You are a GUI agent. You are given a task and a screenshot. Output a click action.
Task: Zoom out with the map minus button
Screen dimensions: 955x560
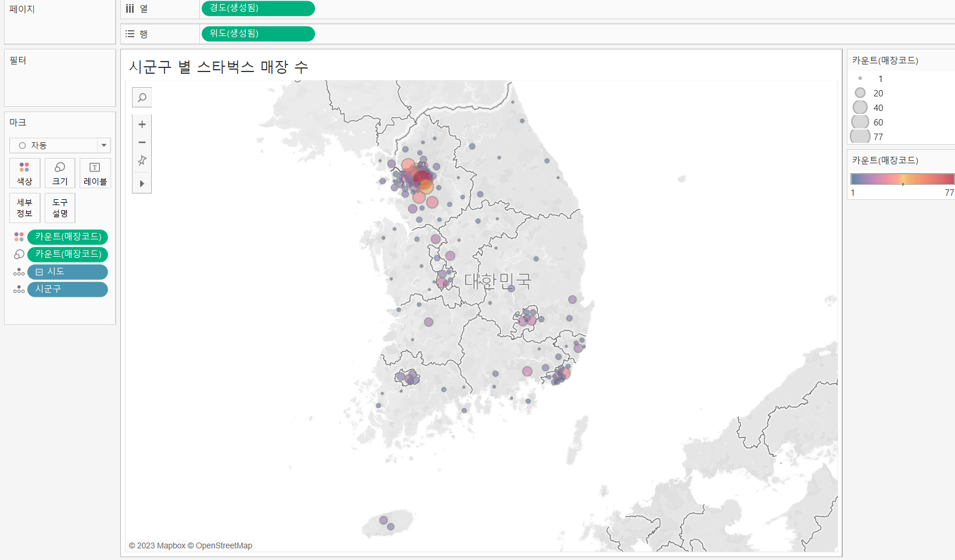(142, 142)
